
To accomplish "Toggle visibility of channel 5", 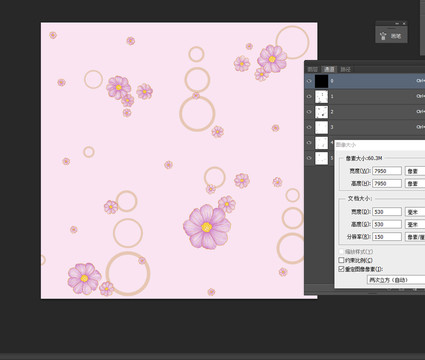I will tap(309, 158).
